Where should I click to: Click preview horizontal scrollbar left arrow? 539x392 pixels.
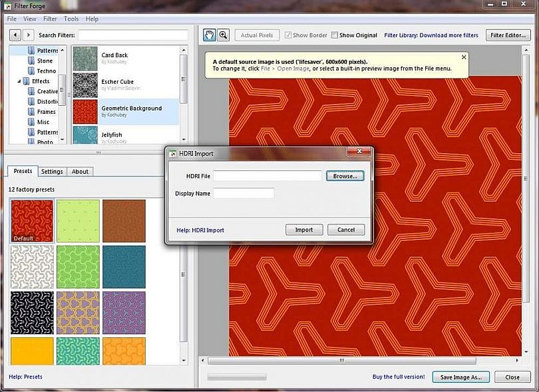[x=203, y=360]
